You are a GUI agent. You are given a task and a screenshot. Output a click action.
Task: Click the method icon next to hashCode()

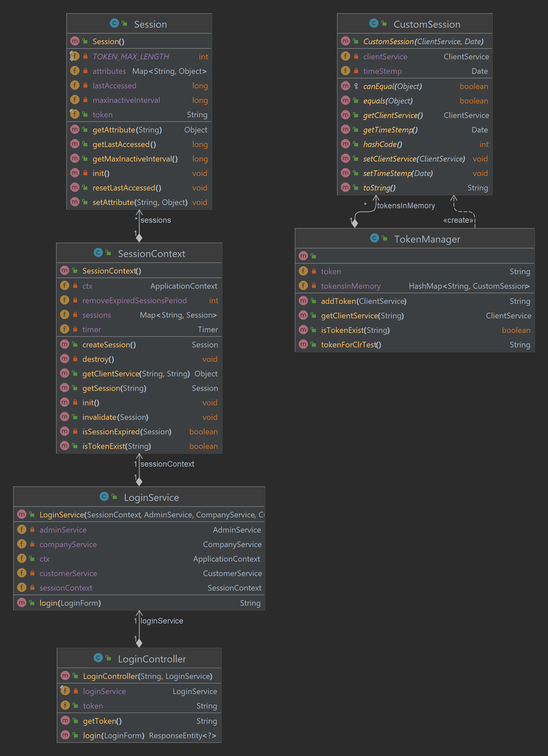(x=345, y=144)
